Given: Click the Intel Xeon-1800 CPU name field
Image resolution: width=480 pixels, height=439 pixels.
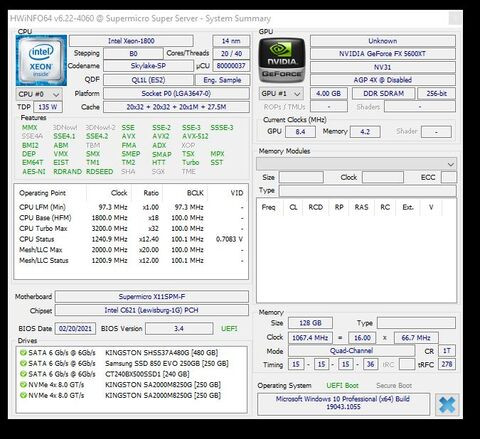Looking at the screenshot, I should click(131, 41).
